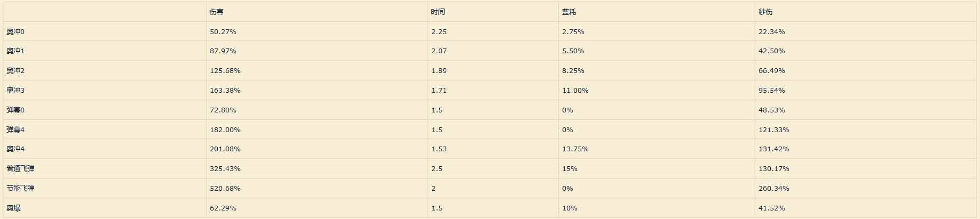The height and width of the screenshot is (219, 980).
Task: Select the 节能飞弹 row label
Action: point(20,189)
